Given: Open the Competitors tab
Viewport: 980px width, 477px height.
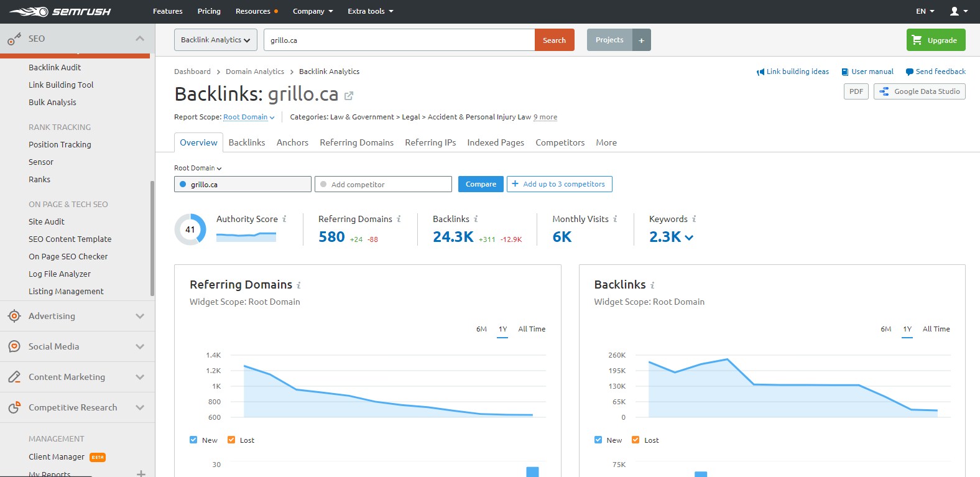Looking at the screenshot, I should click(560, 142).
